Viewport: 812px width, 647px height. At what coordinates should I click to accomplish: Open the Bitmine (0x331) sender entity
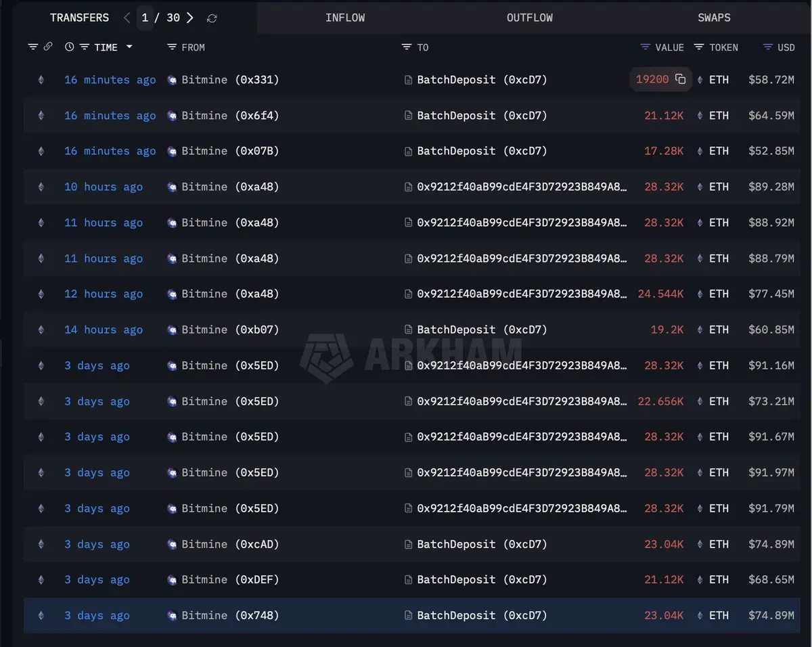tap(230, 80)
